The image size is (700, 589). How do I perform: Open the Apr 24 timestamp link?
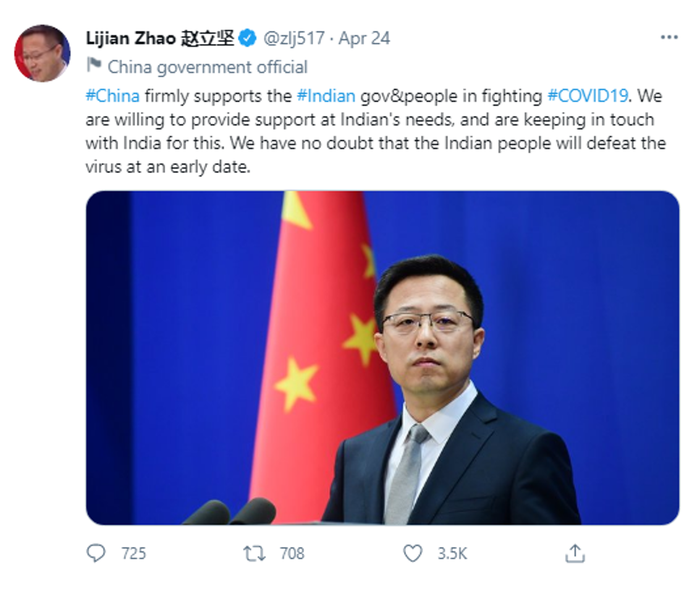(365, 38)
